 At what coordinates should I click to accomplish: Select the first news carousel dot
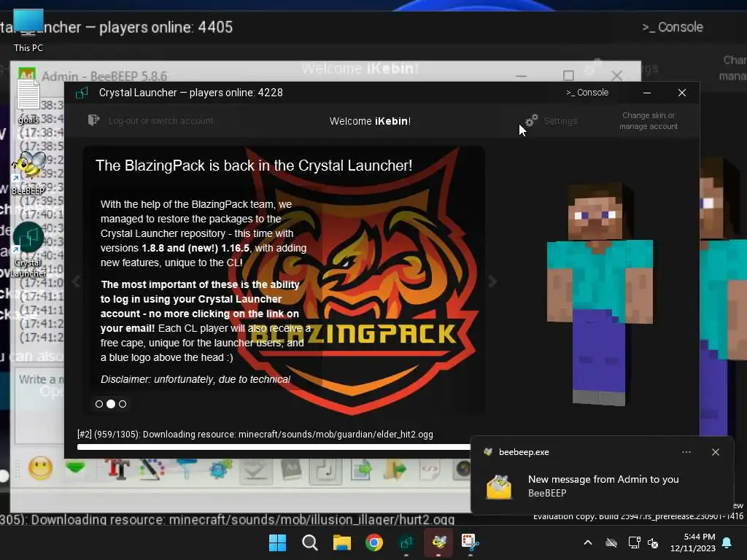[99, 404]
